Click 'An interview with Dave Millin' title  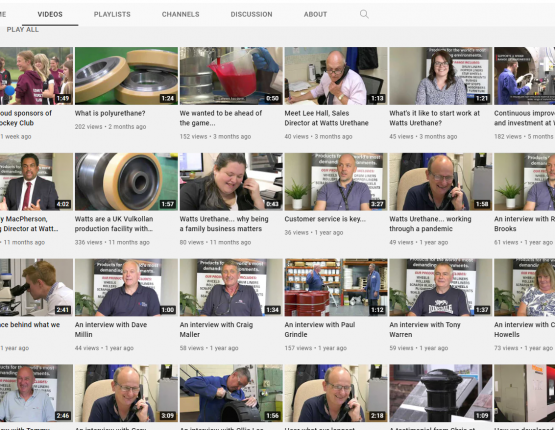110,329
